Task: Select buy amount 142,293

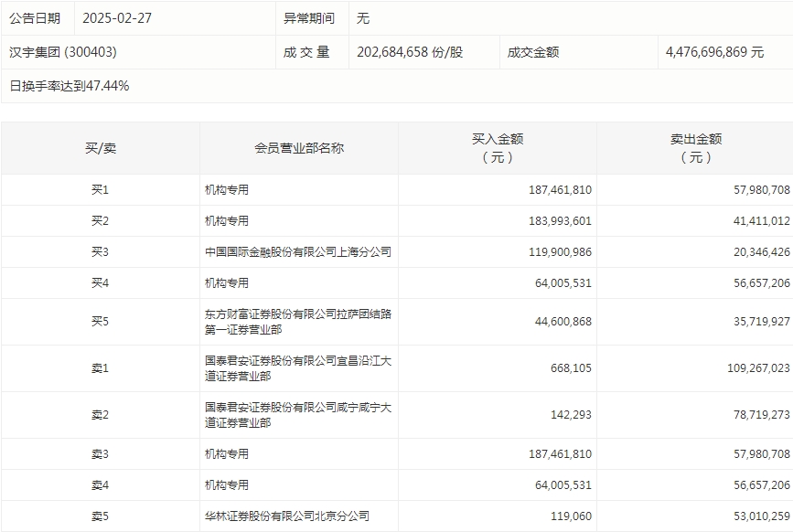Action: 571,415
